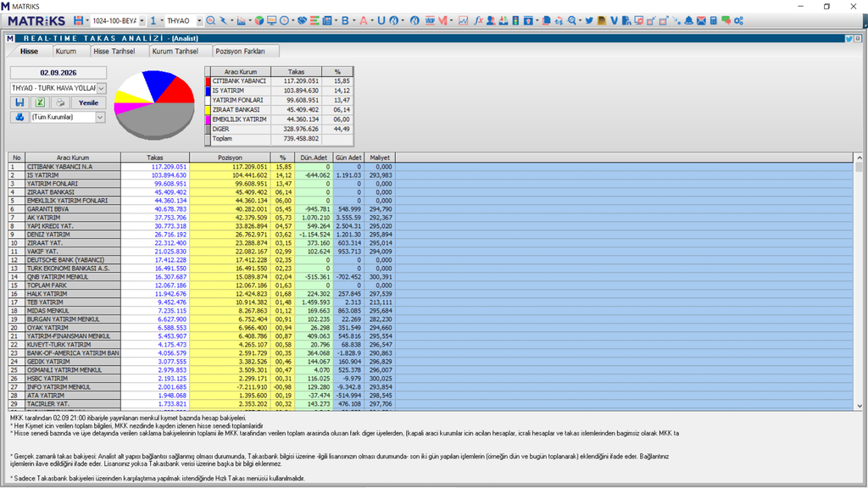Click the Yenile refresh button
The height and width of the screenshot is (488, 868).
88,103
